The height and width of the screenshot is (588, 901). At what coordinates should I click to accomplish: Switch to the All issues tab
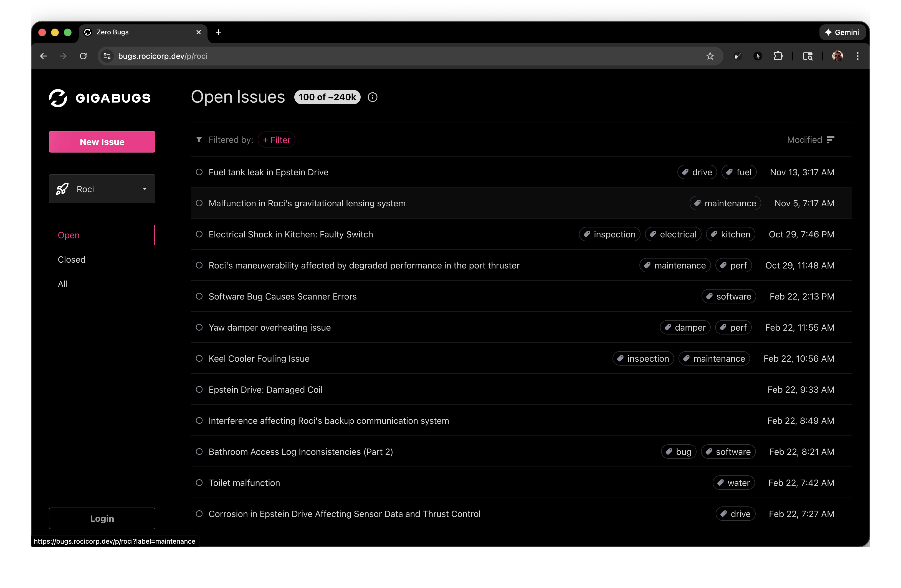(63, 284)
